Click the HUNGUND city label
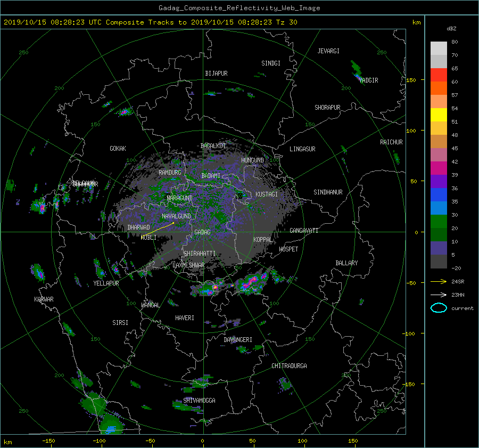Image resolution: width=479 pixels, height=448 pixels. 252,160
